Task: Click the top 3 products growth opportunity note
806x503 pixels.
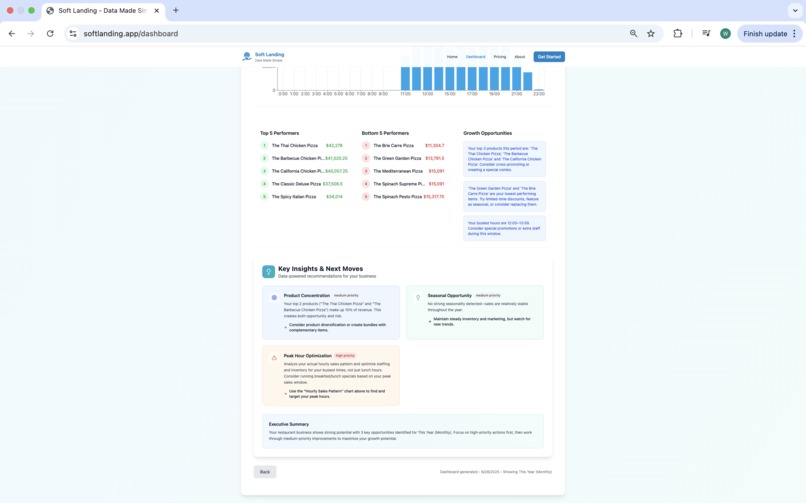Action: coord(504,159)
